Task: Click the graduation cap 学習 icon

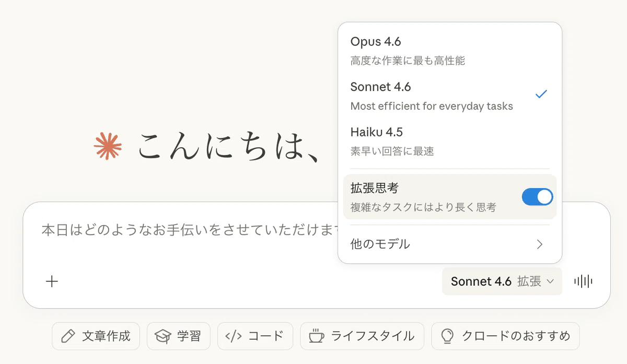Action: tap(163, 336)
